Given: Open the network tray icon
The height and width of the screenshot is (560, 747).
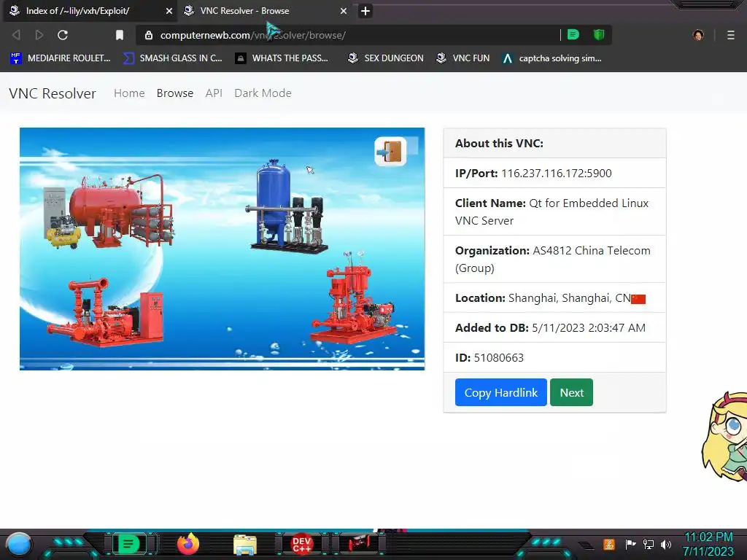Looking at the screenshot, I should pyautogui.click(x=649, y=544).
